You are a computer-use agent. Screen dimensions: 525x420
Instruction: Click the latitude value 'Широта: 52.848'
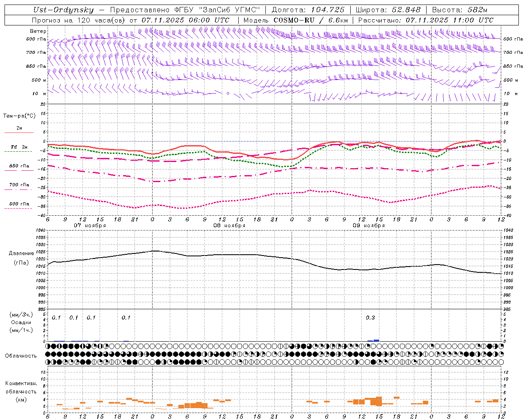[388, 10]
